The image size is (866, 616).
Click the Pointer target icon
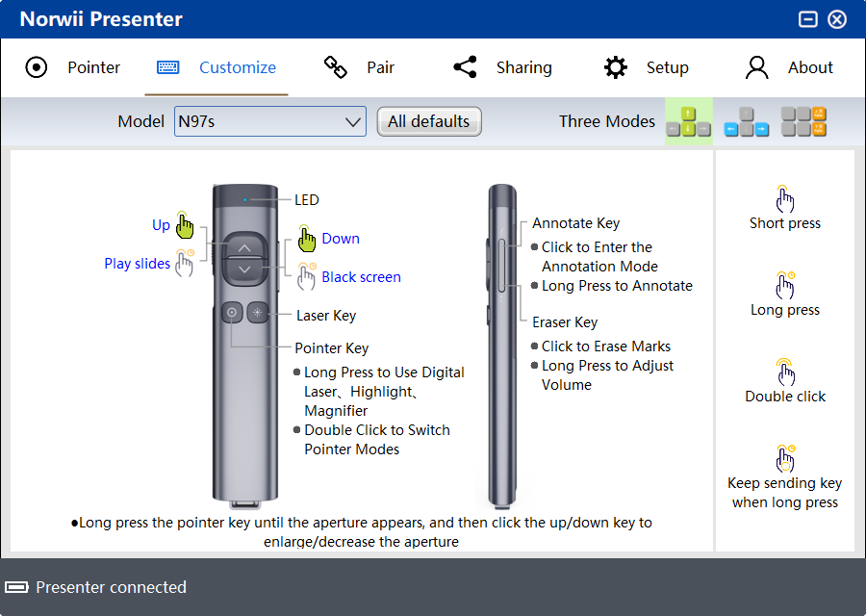click(37, 67)
